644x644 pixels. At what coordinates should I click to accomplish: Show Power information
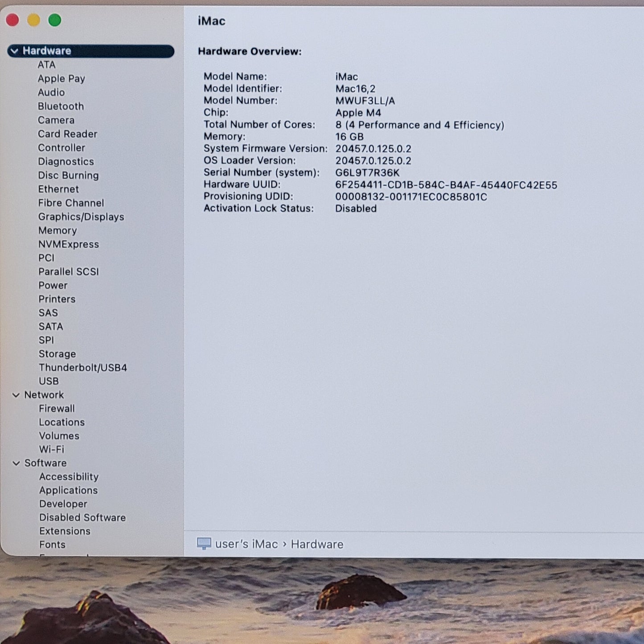(x=53, y=285)
